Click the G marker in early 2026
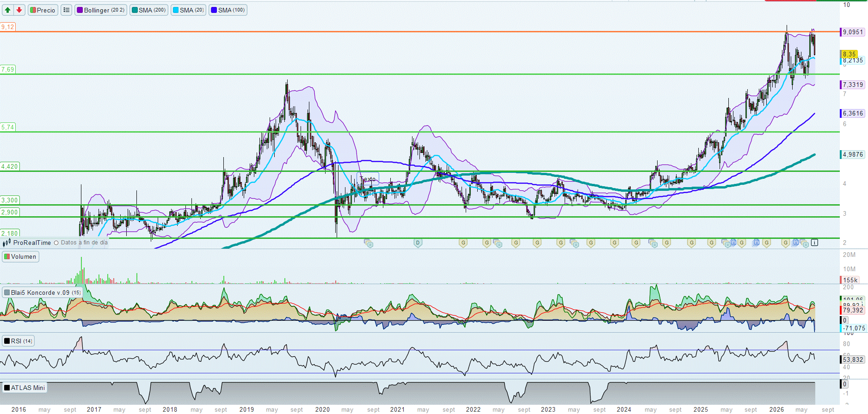 coord(785,243)
